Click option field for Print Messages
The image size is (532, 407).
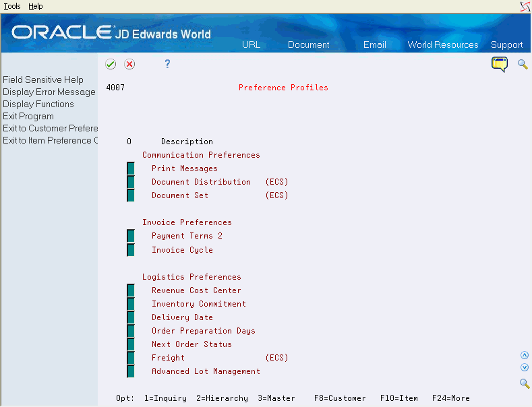tap(131, 168)
